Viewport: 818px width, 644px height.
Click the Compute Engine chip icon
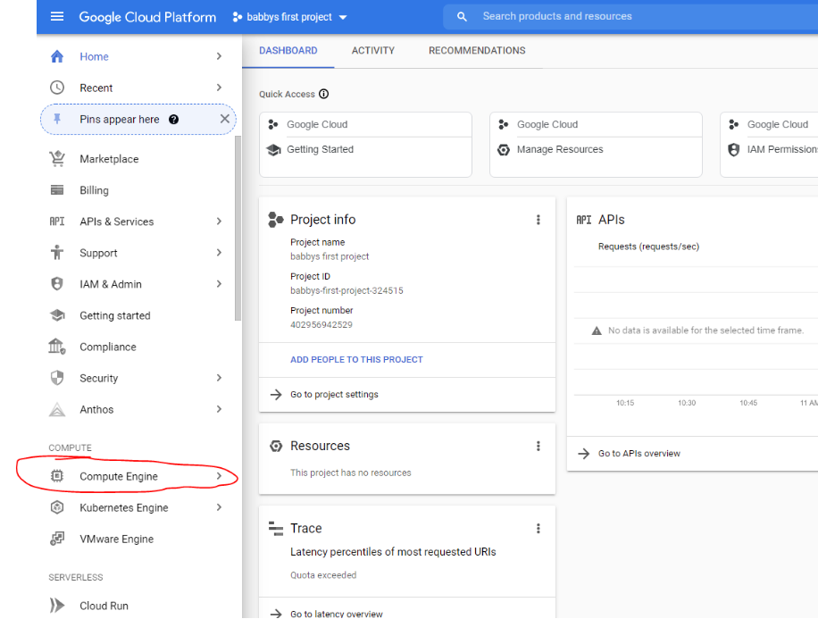click(57, 476)
